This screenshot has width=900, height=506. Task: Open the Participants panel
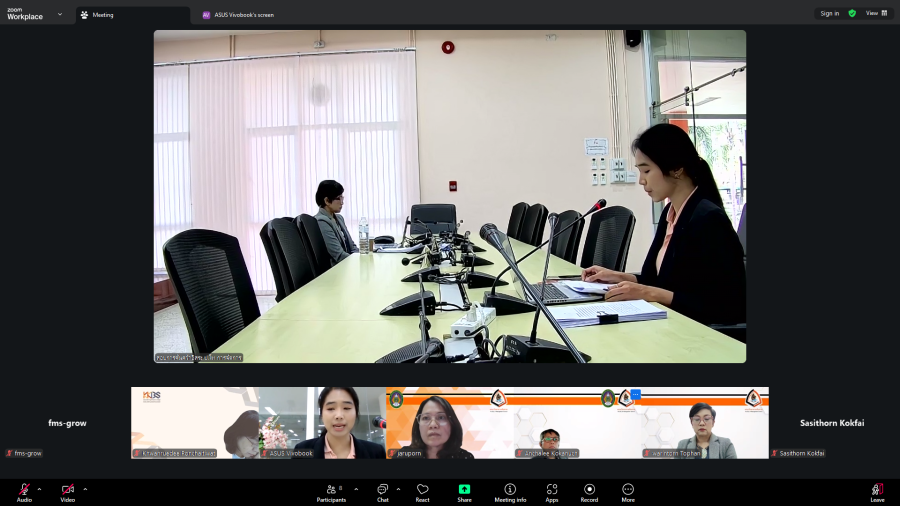click(x=331, y=491)
